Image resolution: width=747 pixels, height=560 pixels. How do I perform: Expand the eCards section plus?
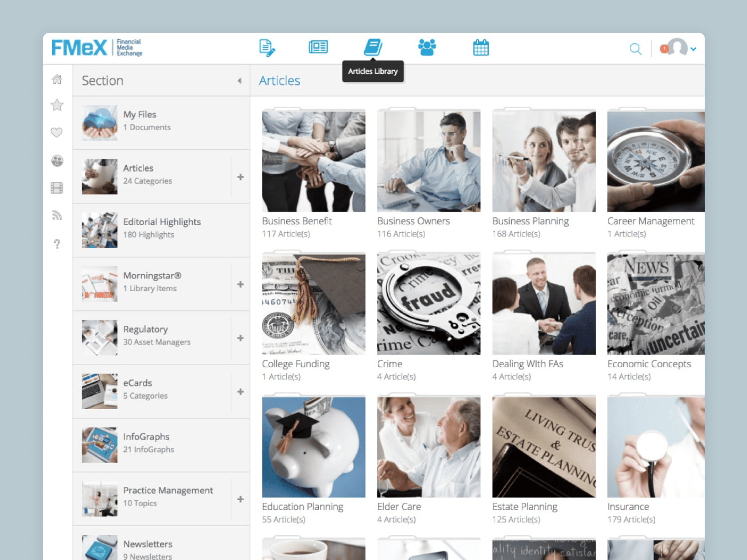click(x=240, y=392)
